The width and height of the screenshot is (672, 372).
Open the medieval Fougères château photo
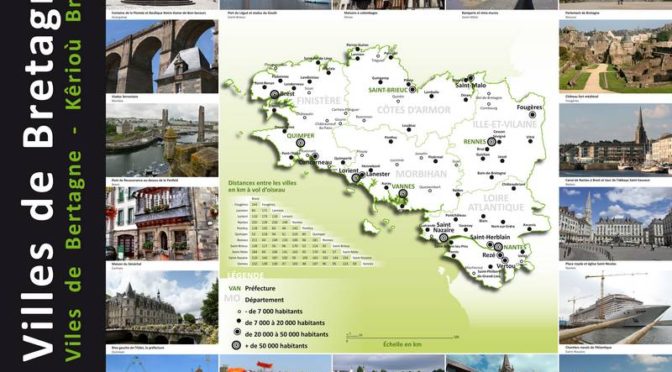615,56
